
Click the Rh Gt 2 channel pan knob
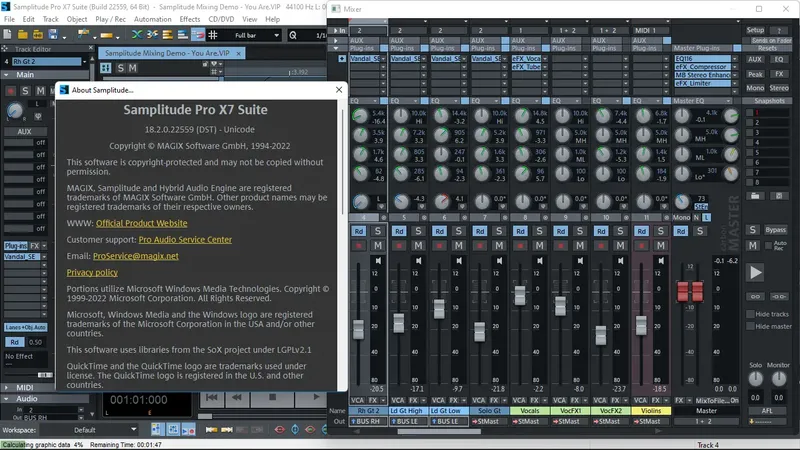[360, 202]
